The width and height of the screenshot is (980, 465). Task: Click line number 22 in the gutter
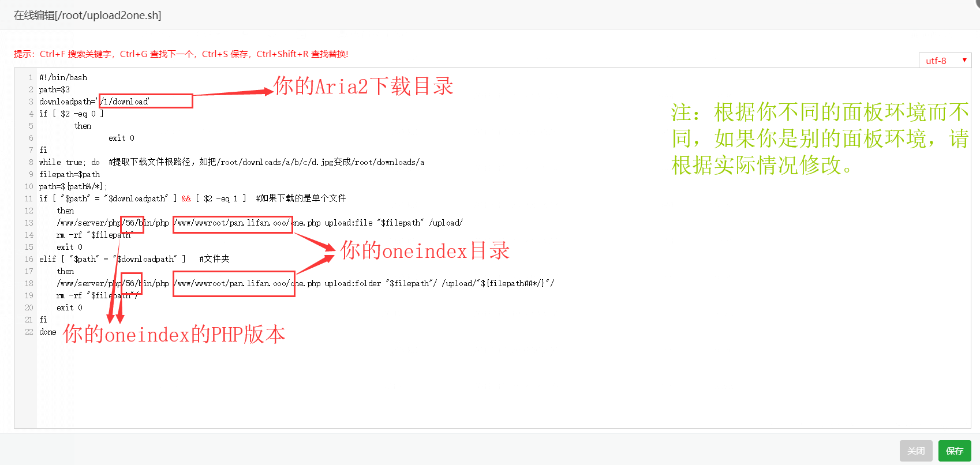click(29, 332)
